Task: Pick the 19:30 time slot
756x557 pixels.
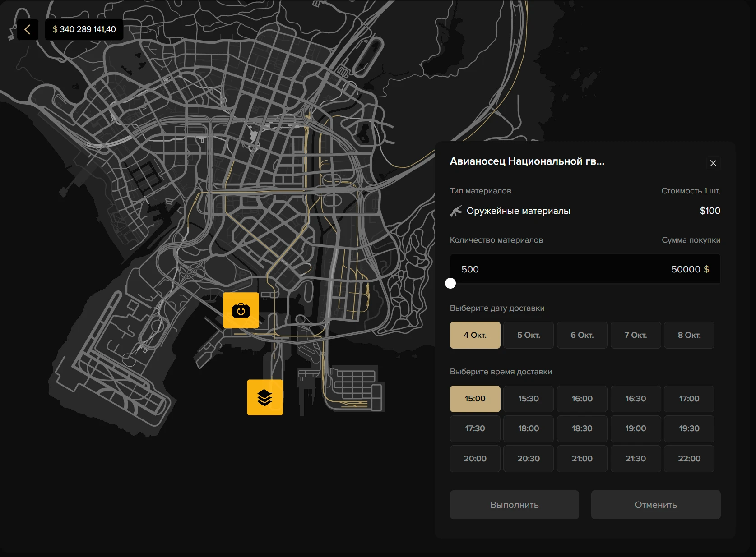Action: (x=689, y=428)
